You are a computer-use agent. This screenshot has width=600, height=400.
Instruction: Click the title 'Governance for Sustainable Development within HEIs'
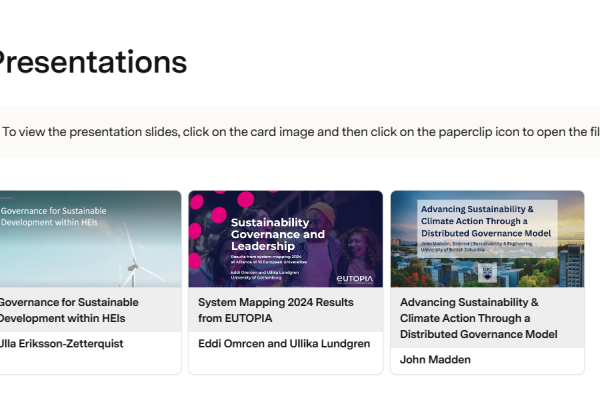pos(69,310)
